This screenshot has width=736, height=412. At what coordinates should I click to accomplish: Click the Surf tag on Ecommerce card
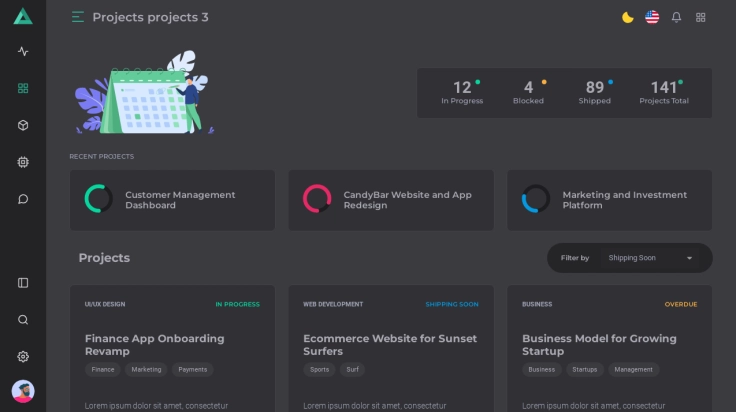pos(352,370)
